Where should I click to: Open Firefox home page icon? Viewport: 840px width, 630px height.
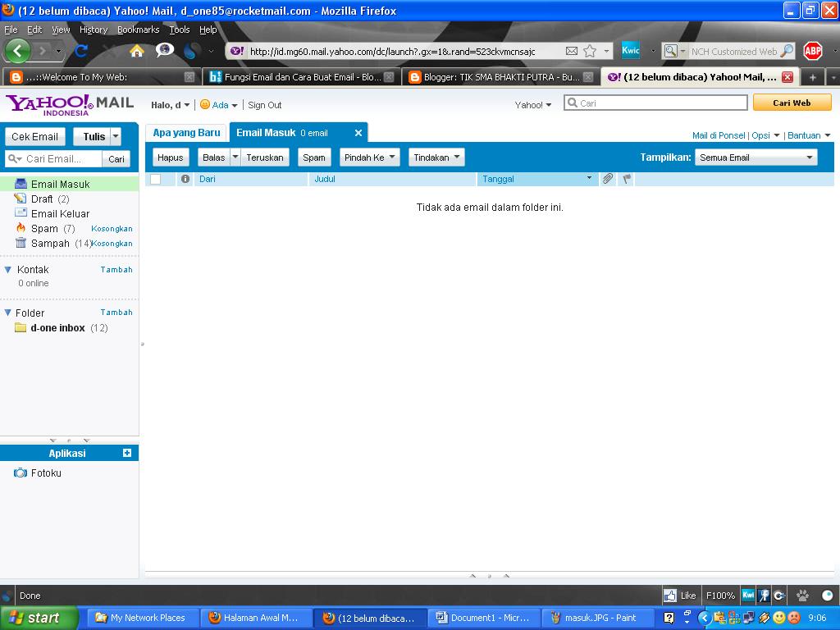point(137,51)
